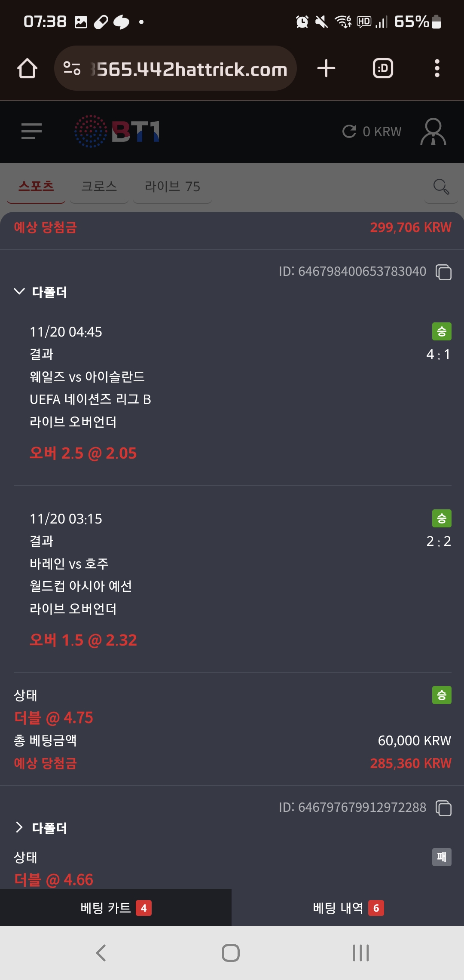This screenshot has height=980, width=464.
Task: Switch to the 크로스 tab
Action: click(99, 187)
